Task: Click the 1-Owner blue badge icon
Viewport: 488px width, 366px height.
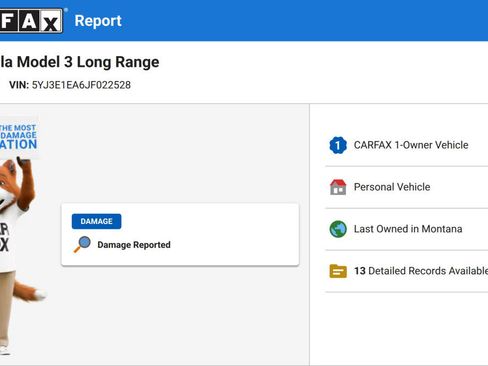Action: pos(338,145)
